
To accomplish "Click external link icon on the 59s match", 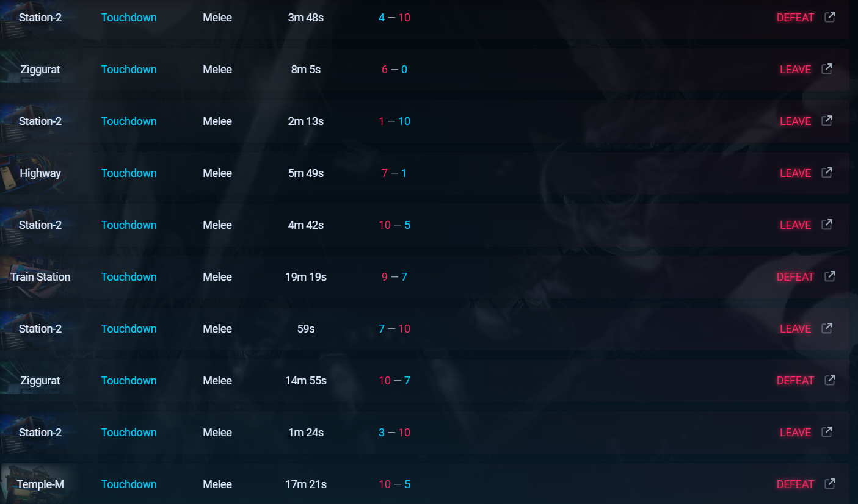I will click(826, 328).
